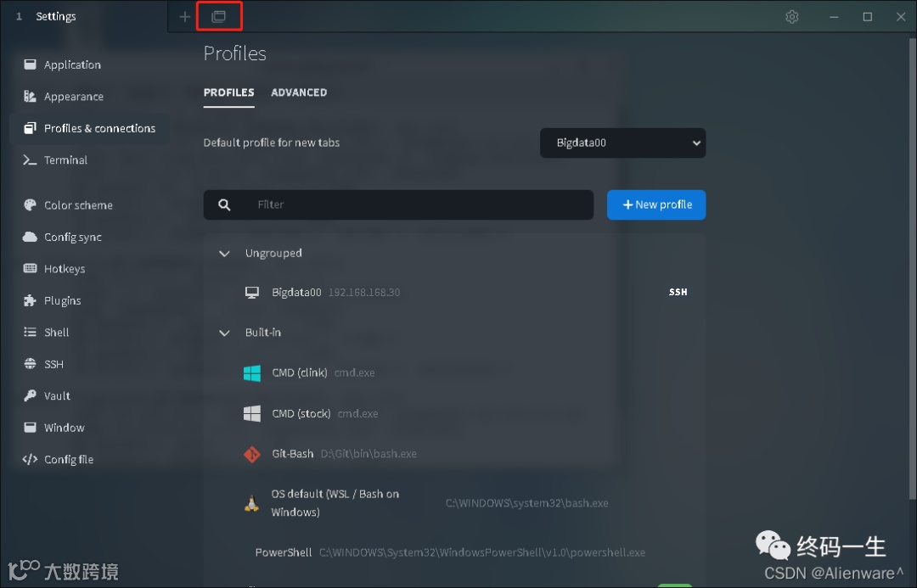Open the Bigdata00 SSH profile

(x=454, y=292)
